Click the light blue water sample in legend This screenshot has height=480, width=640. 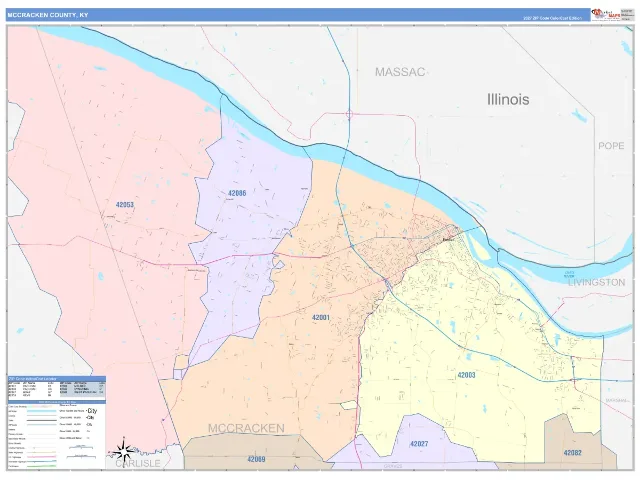point(42,411)
